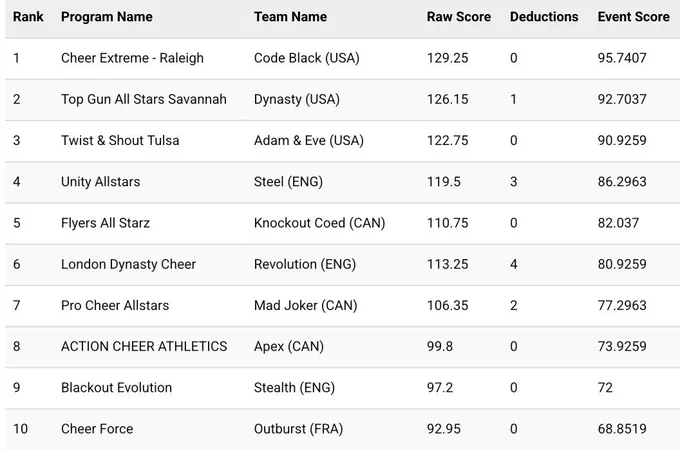This screenshot has width=680, height=455.
Task: Select the Event Score column header
Action: point(634,17)
